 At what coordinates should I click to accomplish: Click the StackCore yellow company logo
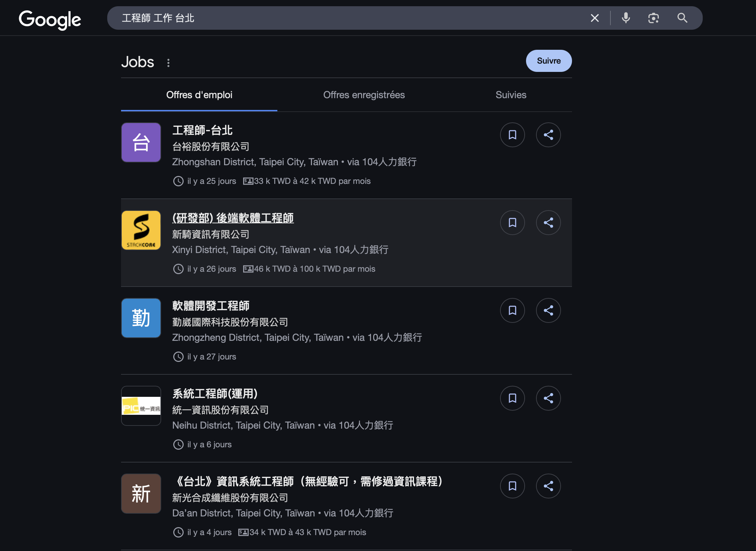141,230
